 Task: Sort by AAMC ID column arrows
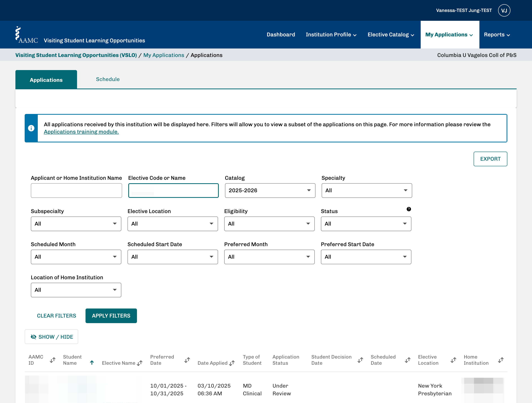click(x=53, y=360)
